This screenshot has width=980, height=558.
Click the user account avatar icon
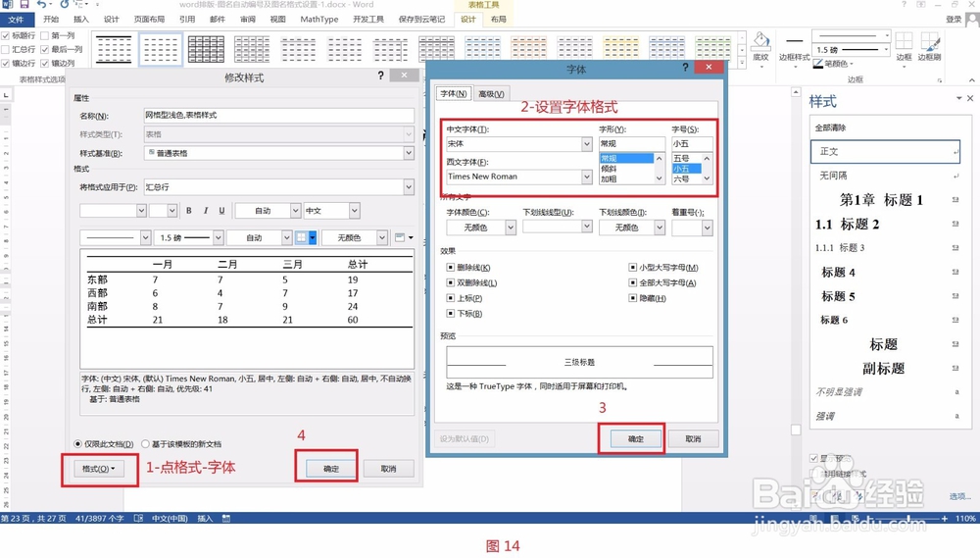pyautogui.click(x=972, y=20)
